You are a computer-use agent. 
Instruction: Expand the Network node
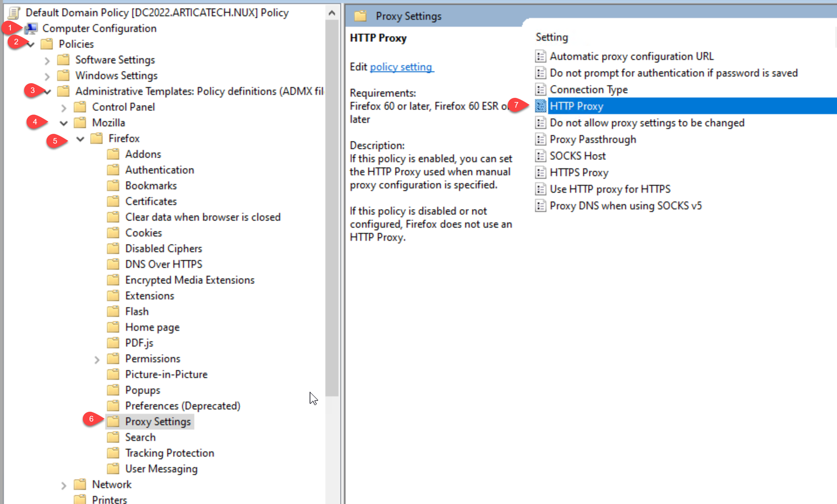63,485
